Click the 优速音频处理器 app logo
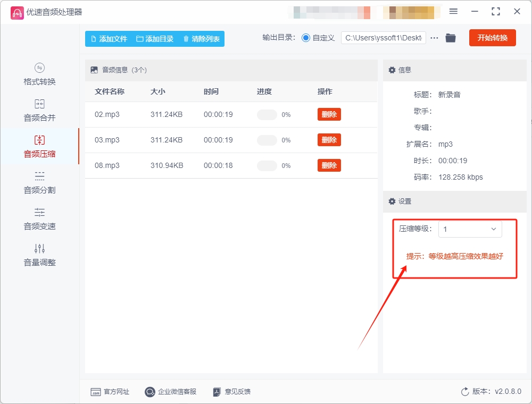Image resolution: width=532 pixels, height=404 pixels. (17, 13)
